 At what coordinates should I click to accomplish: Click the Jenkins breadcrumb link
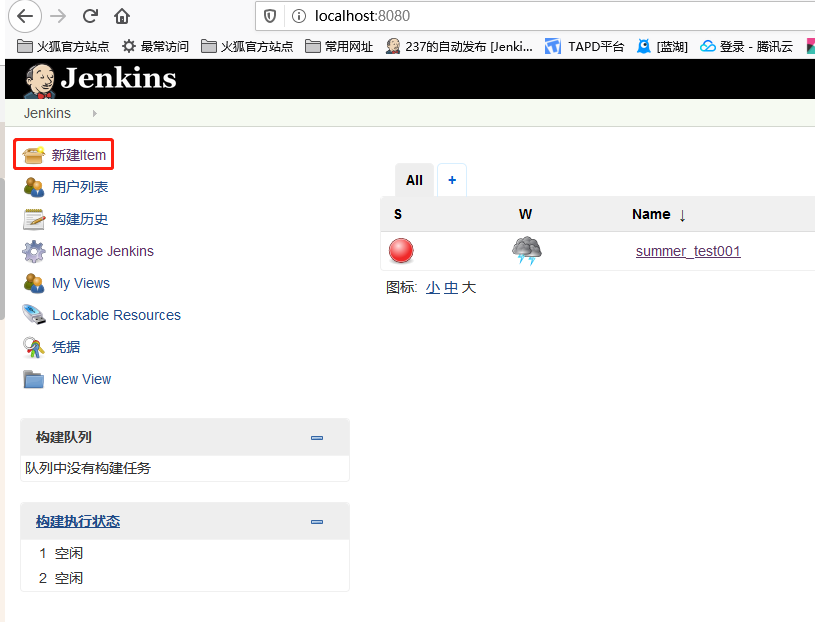(x=47, y=113)
